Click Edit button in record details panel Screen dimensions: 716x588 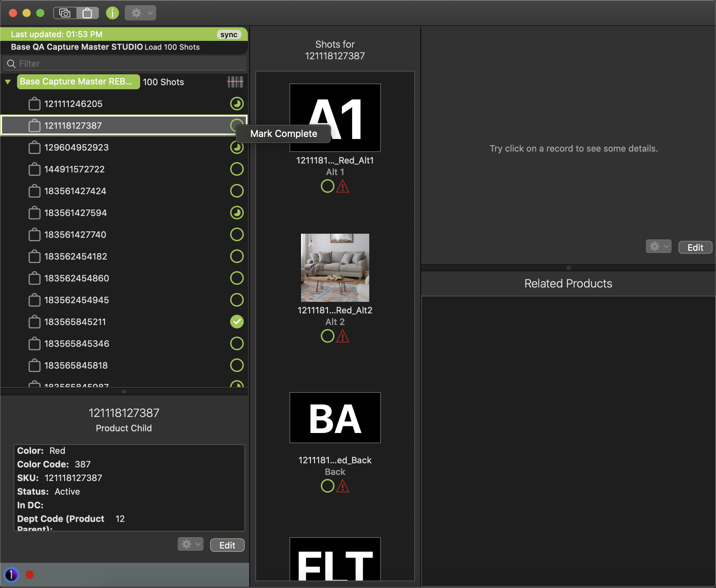pos(695,247)
